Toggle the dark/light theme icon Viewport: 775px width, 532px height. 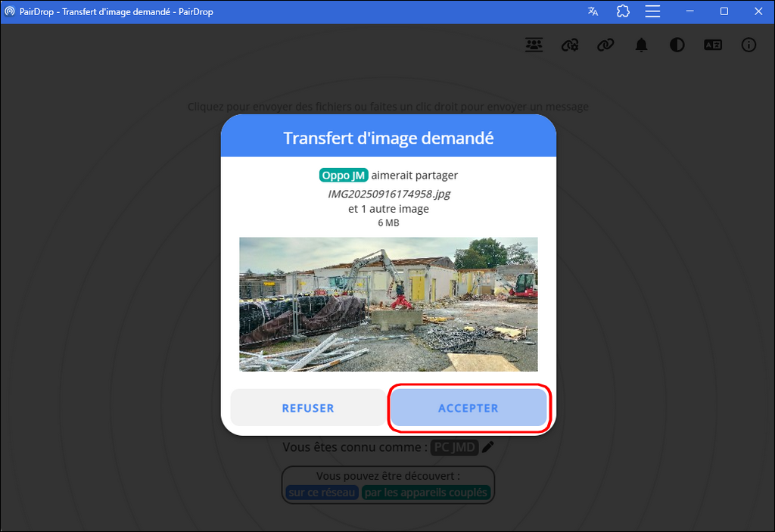677,45
